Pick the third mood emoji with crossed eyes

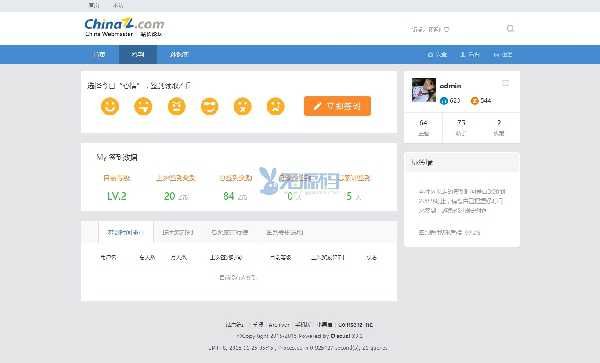pyautogui.click(x=176, y=106)
